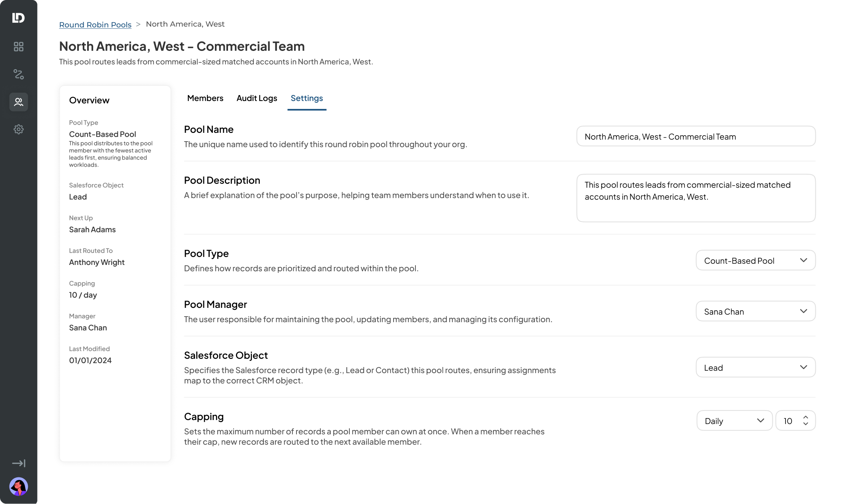Open the user avatar profile menu
This screenshot has height=504, width=850.
18,486
